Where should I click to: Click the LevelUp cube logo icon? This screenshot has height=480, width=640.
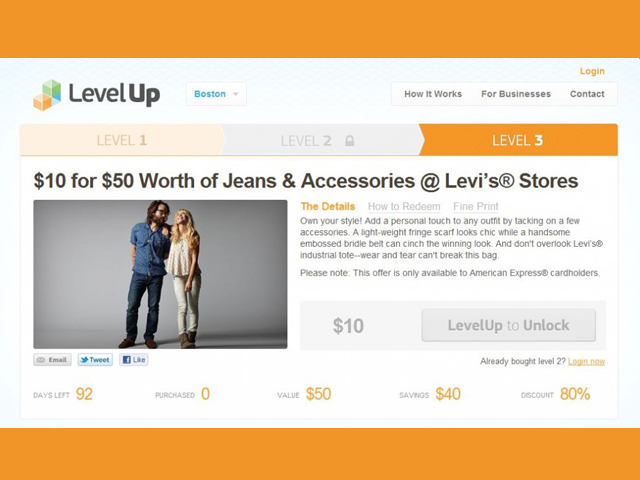(x=47, y=95)
